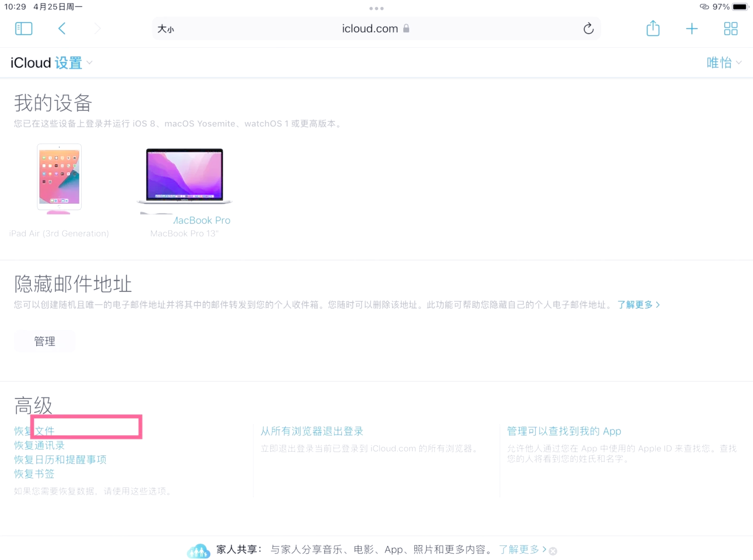Image resolution: width=753 pixels, height=560 pixels.
Task: Open 了解更多 next to 隐藏邮件地址
Action: pos(635,304)
